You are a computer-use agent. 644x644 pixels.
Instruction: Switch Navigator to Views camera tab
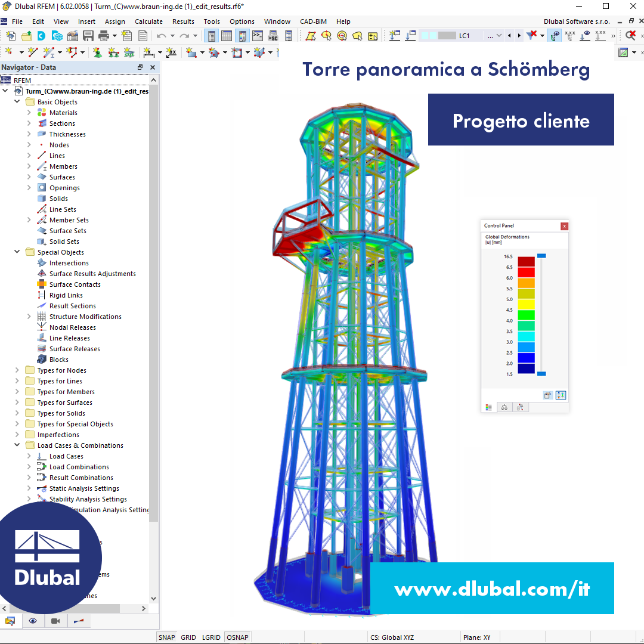[55, 621]
